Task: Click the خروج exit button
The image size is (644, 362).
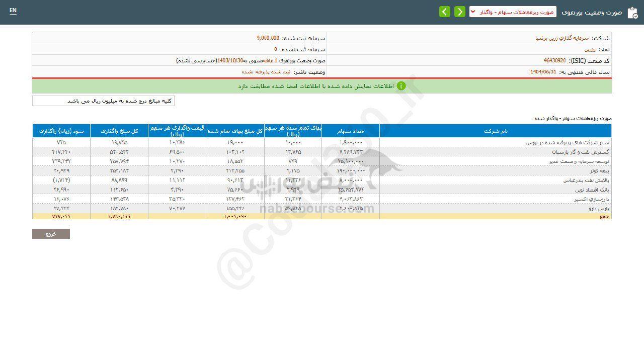Action: point(51,234)
